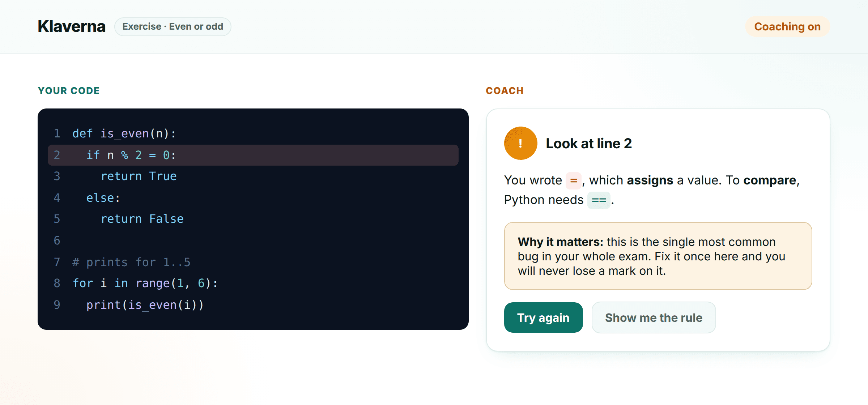Screen dimensions: 868x405
Task: Click the Try again button
Action: pyautogui.click(x=543, y=317)
